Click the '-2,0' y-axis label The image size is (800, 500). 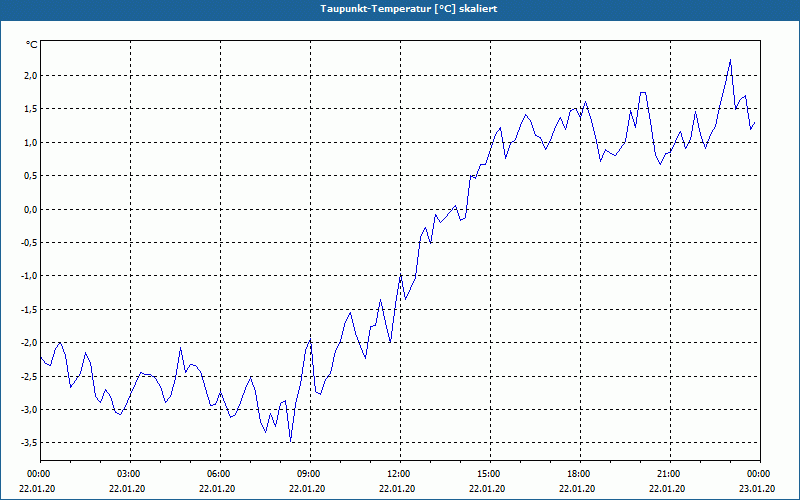point(30,343)
